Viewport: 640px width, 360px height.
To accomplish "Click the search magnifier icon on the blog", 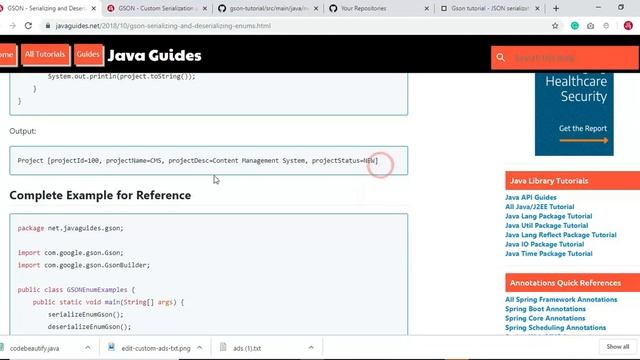I will click(x=500, y=58).
